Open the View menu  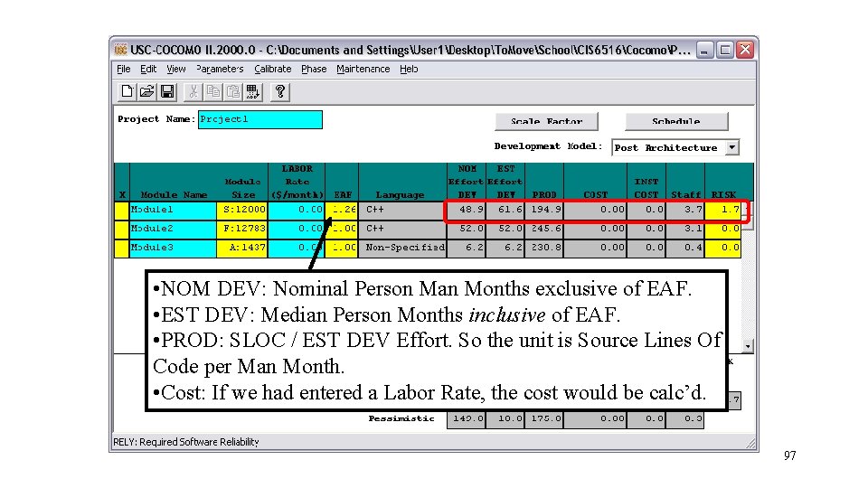coord(176,70)
